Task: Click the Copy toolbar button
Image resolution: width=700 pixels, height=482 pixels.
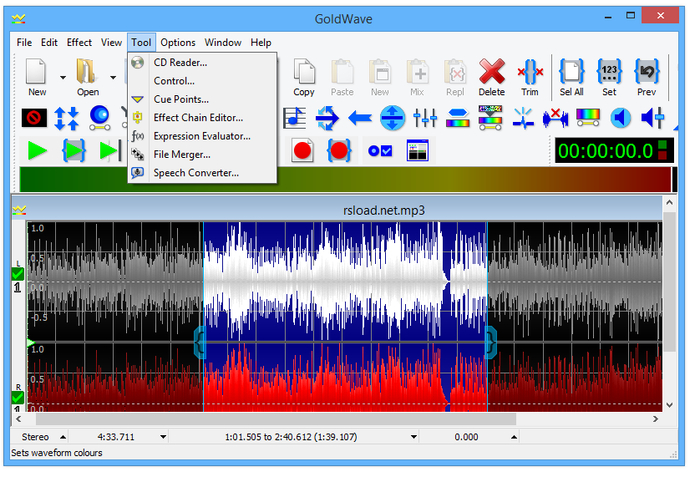Action: click(304, 77)
